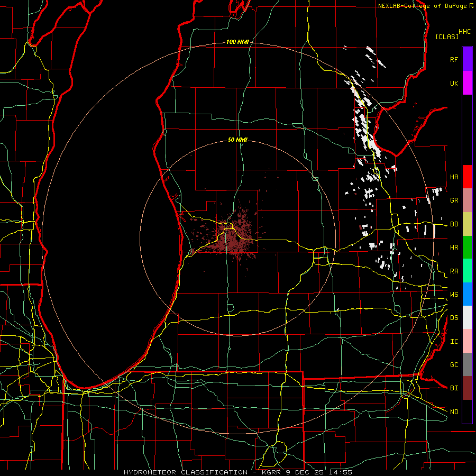Screen dimensions: 476x476
Task: Click the 50 NMI range ring label
Action: [x=237, y=140]
